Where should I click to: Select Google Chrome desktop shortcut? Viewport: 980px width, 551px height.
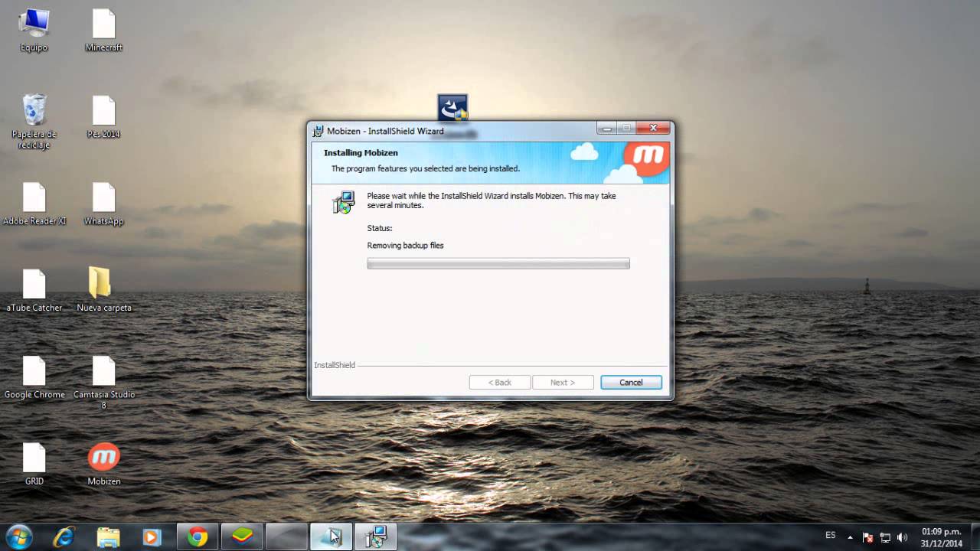(34, 377)
